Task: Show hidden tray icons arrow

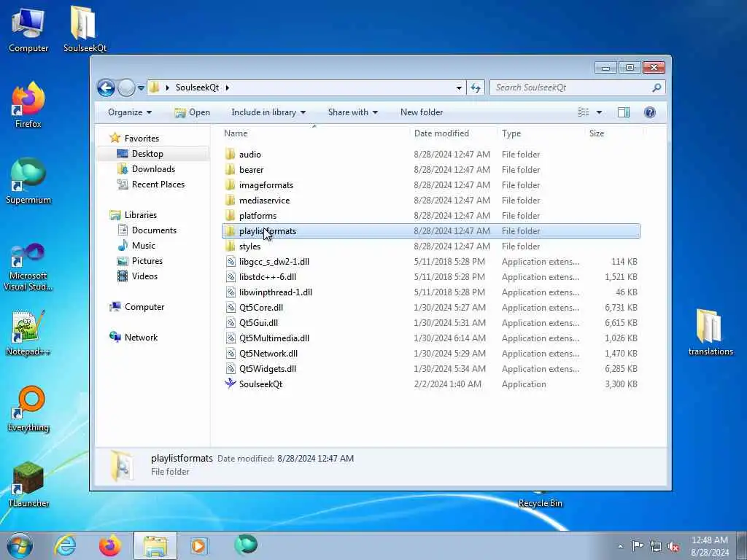Action: pos(620,547)
